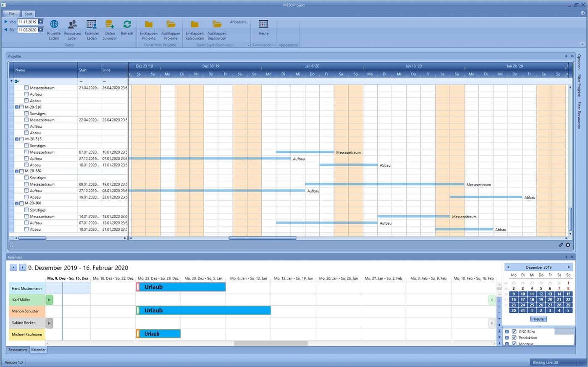This screenshot has height=367, width=588.
Task: Sort by the Start column header
Action: (89, 70)
